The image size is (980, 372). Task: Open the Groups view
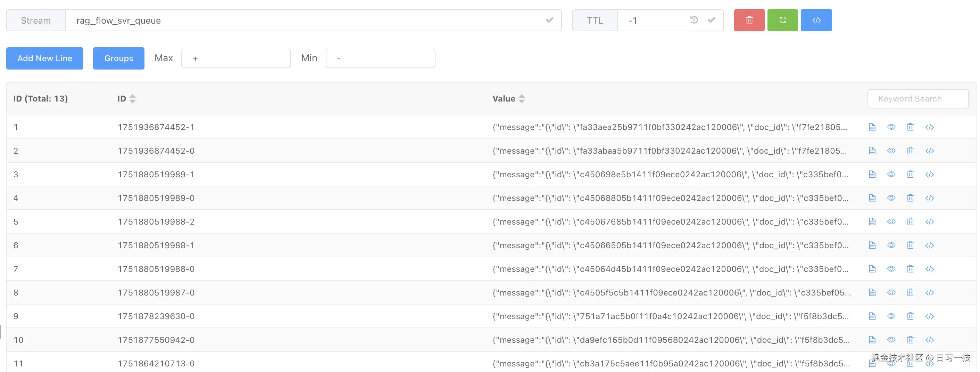click(x=118, y=58)
